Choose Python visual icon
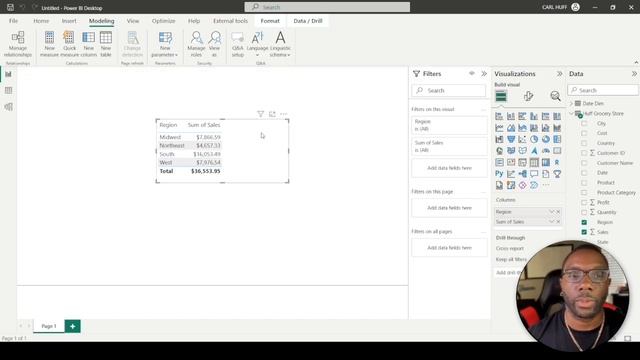The width and height of the screenshot is (640, 360). (x=499, y=173)
